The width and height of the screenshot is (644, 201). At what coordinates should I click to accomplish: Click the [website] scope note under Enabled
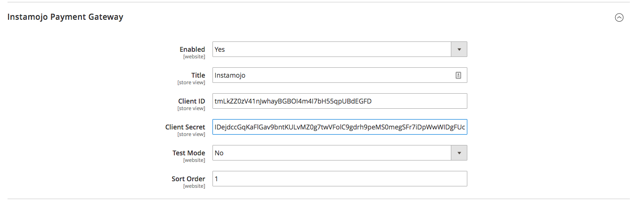pyautogui.click(x=194, y=56)
